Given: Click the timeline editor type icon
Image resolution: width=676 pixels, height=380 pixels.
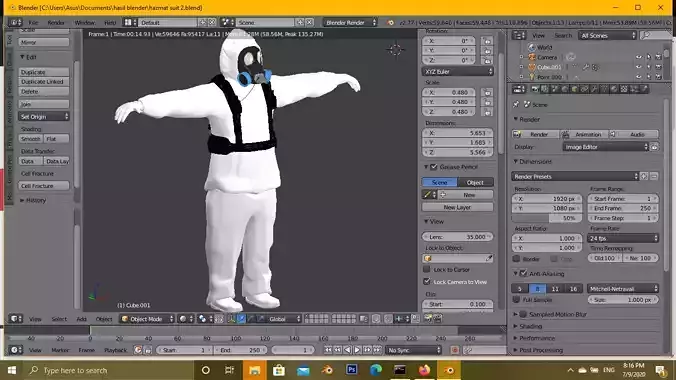Looking at the screenshot, I should coord(16,350).
